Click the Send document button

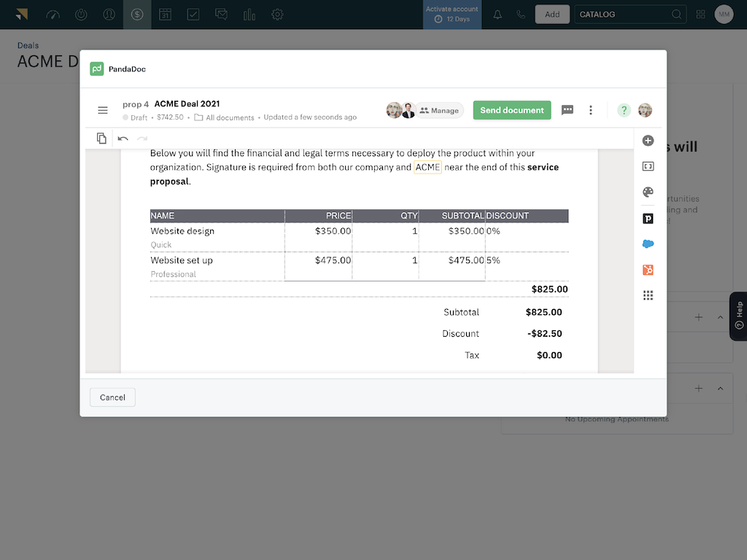[512, 110]
